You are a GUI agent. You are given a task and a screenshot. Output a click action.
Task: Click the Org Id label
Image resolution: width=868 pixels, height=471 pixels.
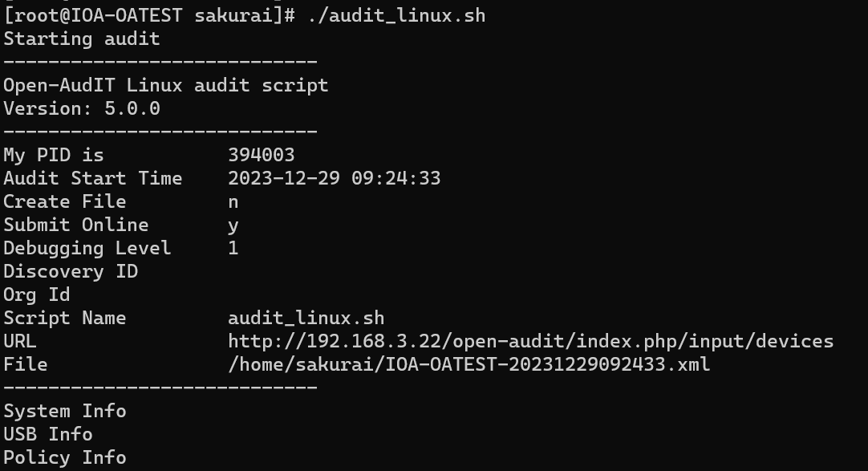[37, 295]
